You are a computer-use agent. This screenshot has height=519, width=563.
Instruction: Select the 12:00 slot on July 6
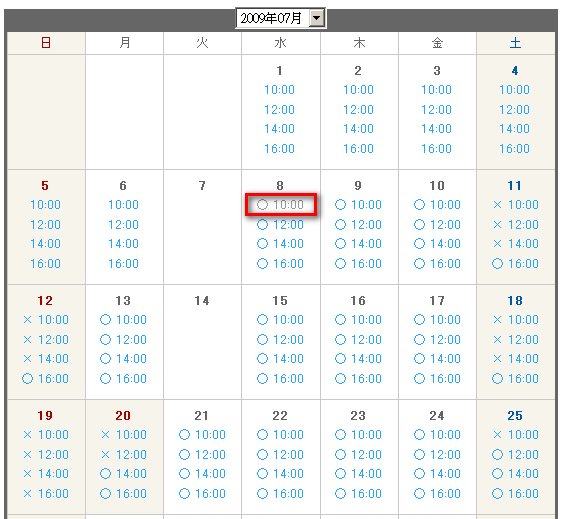[124, 224]
